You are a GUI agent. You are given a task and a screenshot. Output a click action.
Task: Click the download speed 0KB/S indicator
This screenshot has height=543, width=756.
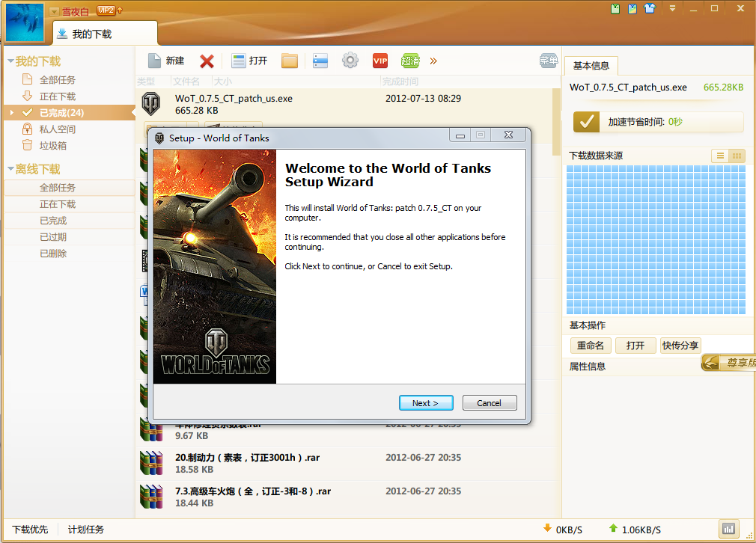pyautogui.click(x=563, y=529)
